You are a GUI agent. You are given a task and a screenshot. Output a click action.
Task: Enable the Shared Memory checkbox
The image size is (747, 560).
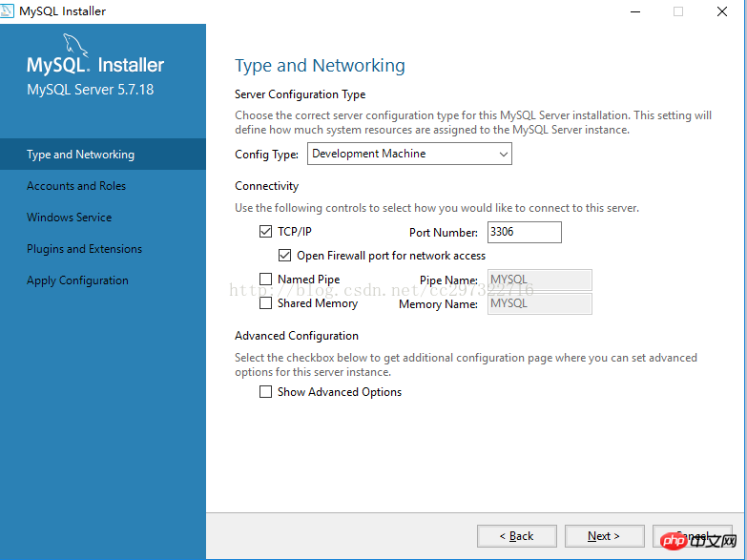coord(265,303)
